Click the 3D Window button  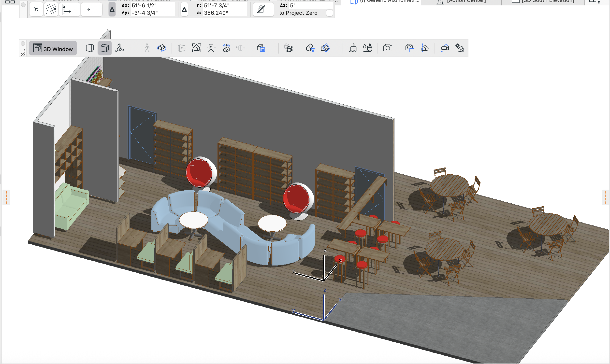coord(53,48)
